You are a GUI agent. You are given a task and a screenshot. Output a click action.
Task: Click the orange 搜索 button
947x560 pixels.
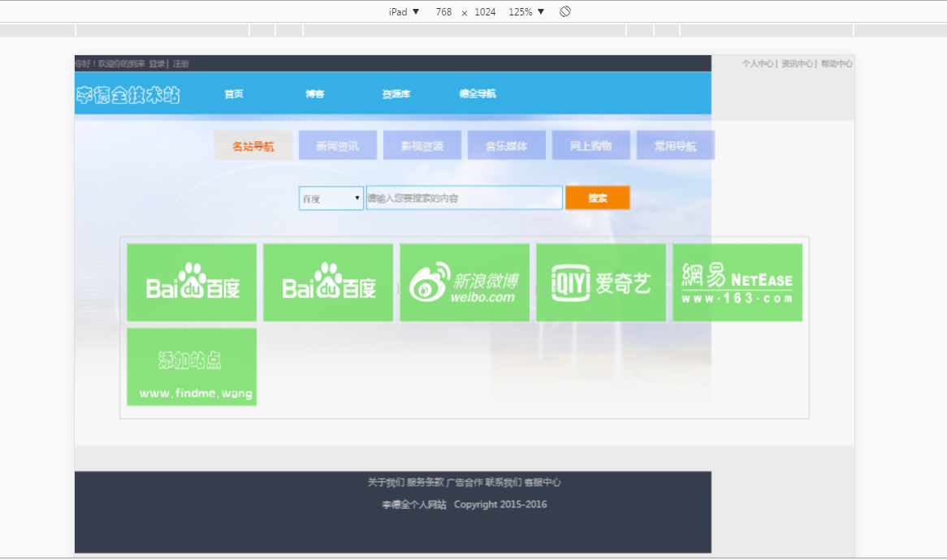click(597, 198)
